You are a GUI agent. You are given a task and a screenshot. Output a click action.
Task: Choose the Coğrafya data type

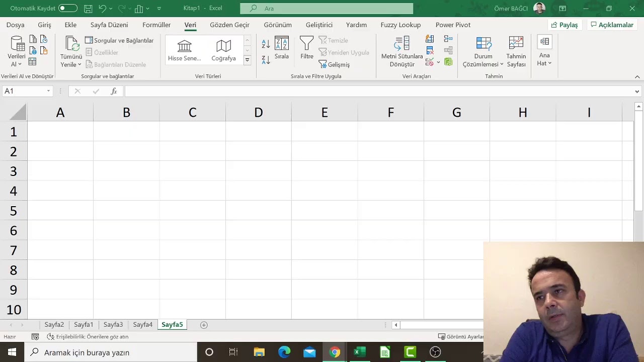coord(223,50)
